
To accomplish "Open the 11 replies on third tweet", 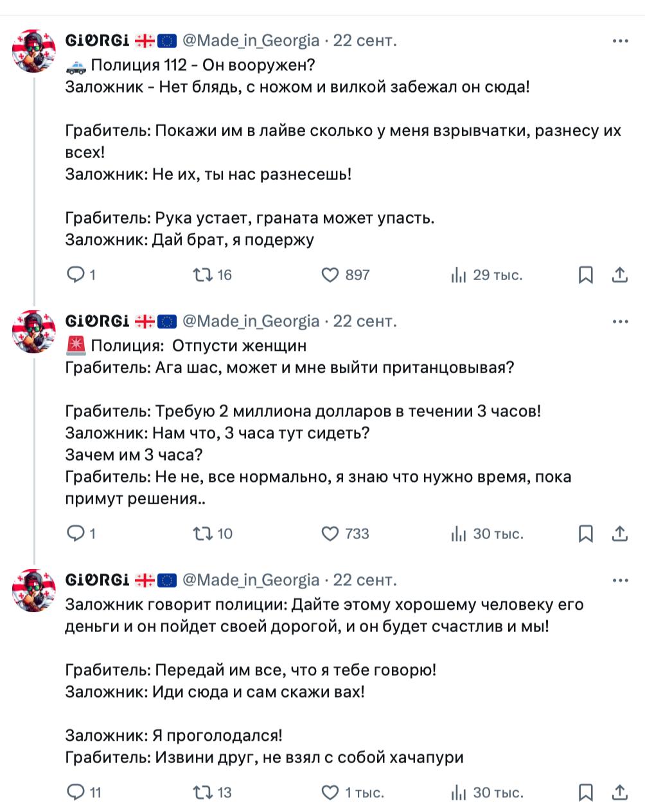I will pos(84,793).
